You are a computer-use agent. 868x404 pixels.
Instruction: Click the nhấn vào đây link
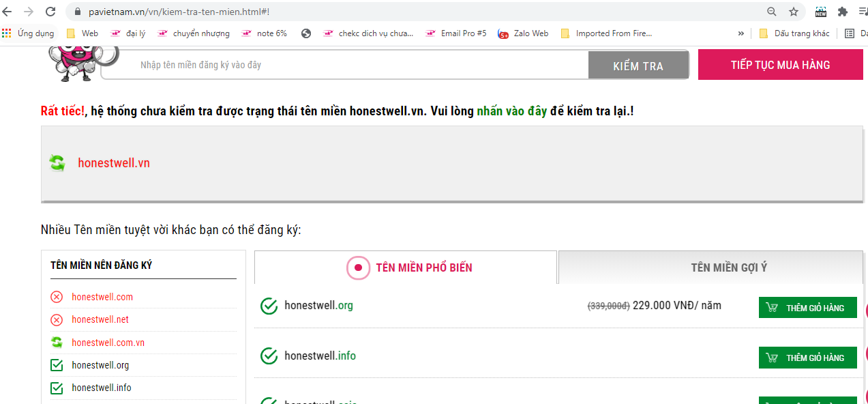(x=511, y=111)
